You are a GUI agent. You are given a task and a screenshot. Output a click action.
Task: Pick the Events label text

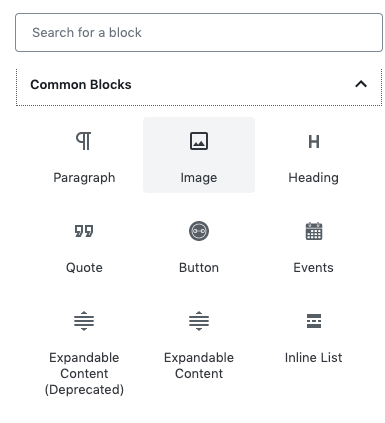[x=313, y=268]
